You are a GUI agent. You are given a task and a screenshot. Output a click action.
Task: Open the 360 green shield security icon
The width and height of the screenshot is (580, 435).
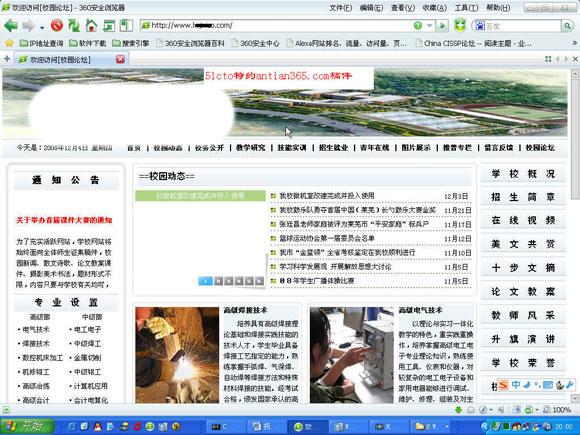click(x=460, y=26)
